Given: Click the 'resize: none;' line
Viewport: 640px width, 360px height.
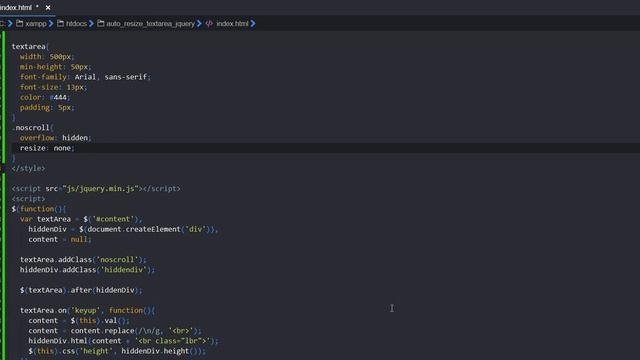Looking at the screenshot, I should click(47, 148).
